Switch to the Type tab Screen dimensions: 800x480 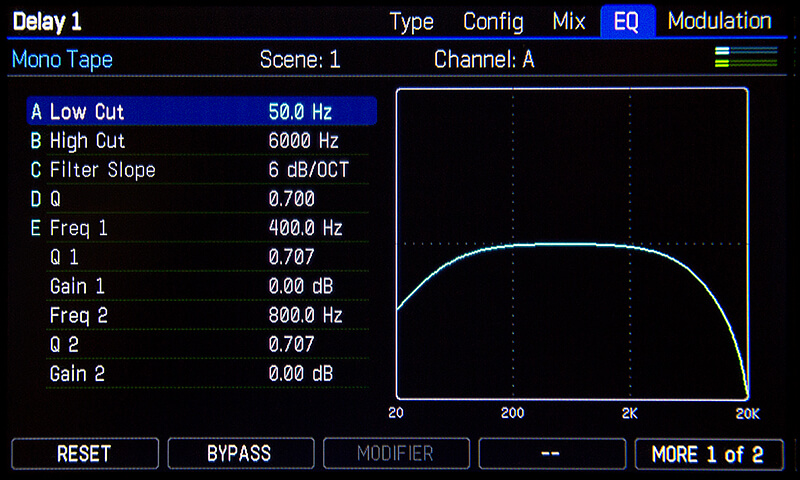(411, 21)
